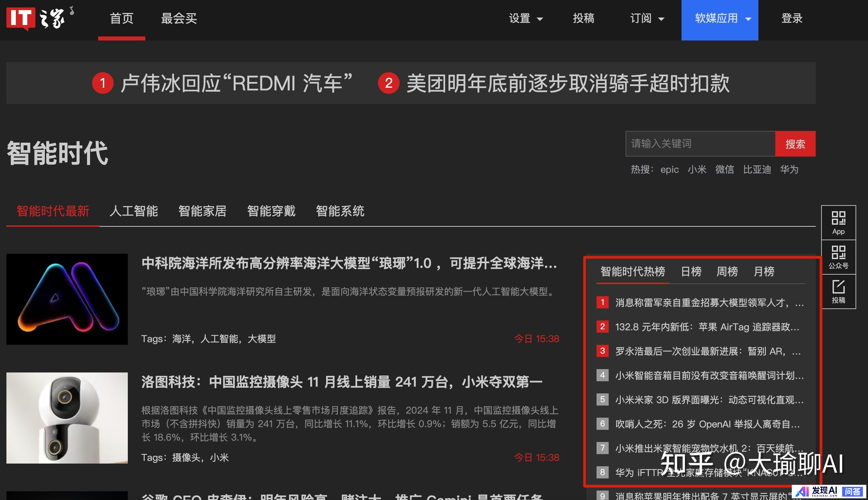
Task: Open the surveillance camera article thumbnail
Action: (x=67, y=418)
